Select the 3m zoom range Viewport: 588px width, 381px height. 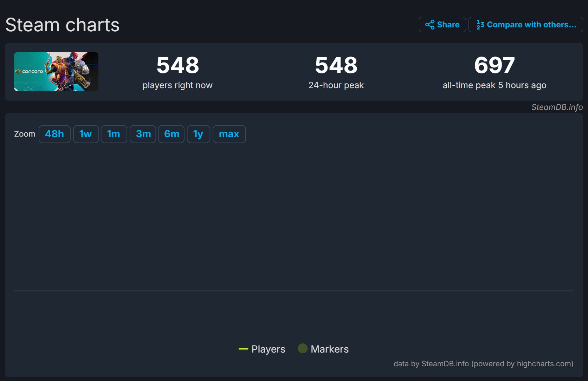(143, 134)
